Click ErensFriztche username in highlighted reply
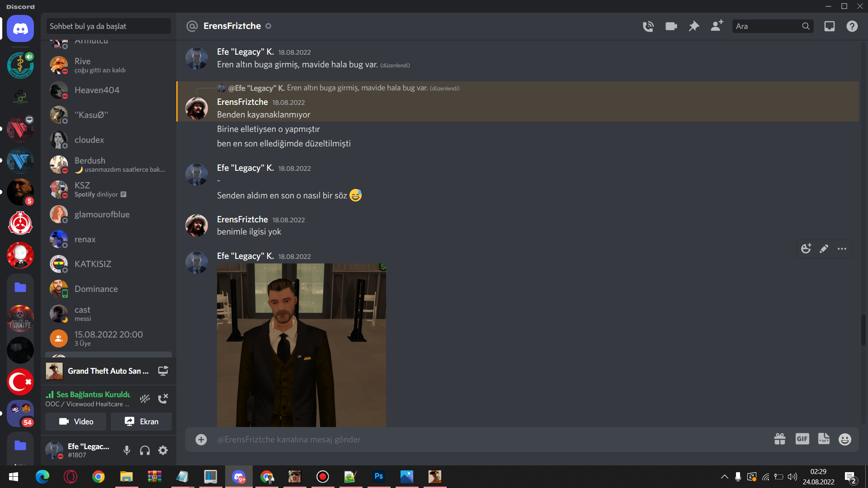Viewport: 868px width, 488px height. click(x=242, y=102)
